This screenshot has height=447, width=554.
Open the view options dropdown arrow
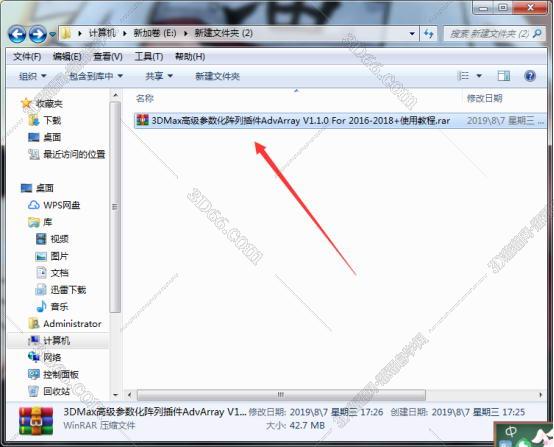tap(479, 76)
